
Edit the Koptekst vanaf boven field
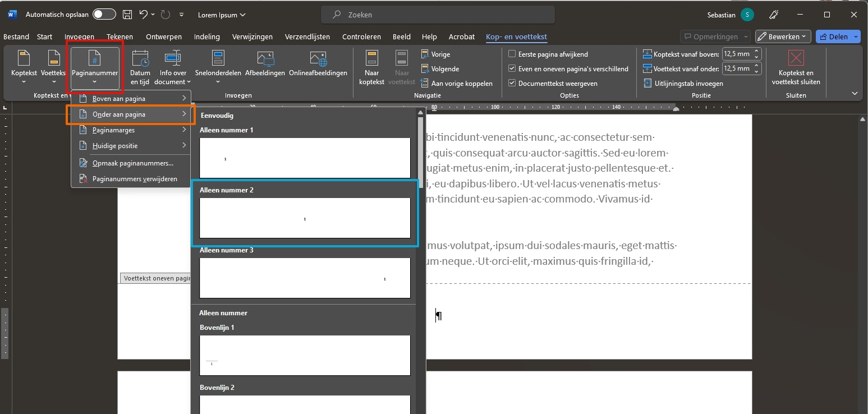737,54
